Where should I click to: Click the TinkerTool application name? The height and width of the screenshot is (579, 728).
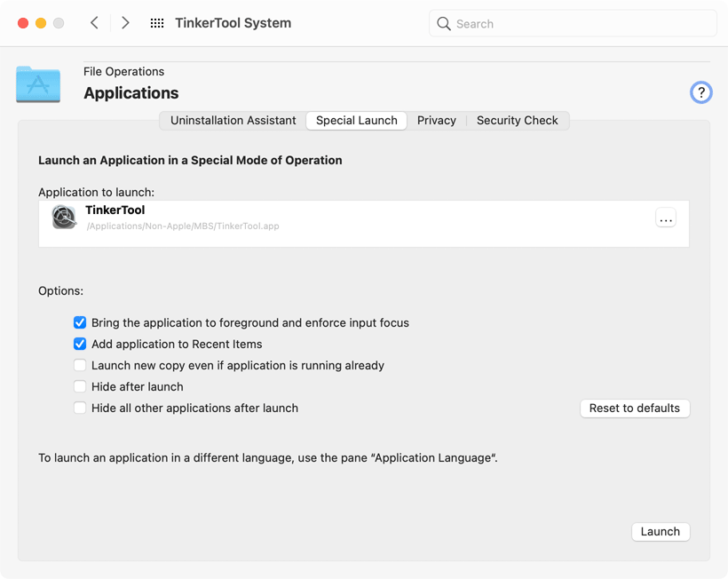pyautogui.click(x=115, y=210)
